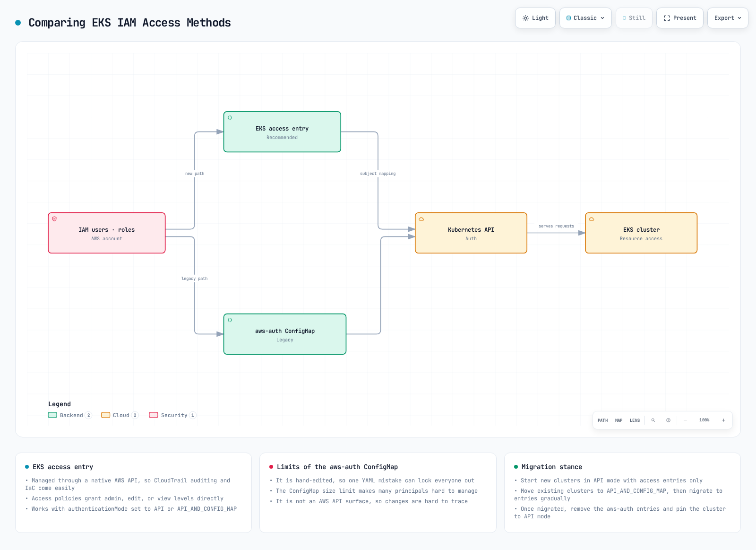Toggle the Cloud legend filter
This screenshot has width=756, height=550.
click(x=120, y=415)
